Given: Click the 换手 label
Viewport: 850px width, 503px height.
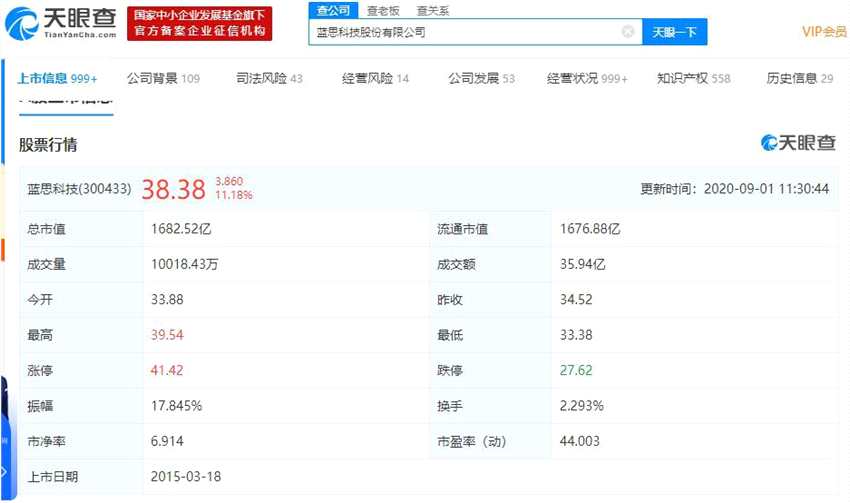Looking at the screenshot, I should click(450, 406).
